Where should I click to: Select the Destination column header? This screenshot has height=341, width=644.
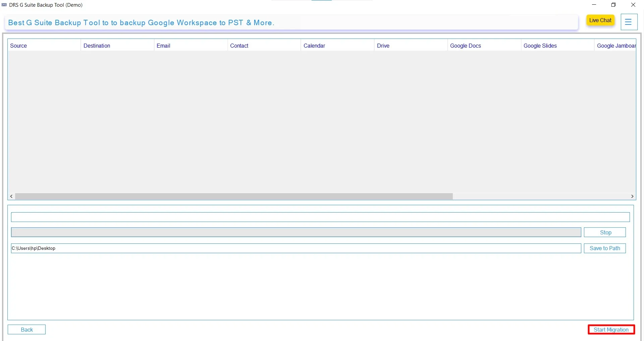click(117, 46)
